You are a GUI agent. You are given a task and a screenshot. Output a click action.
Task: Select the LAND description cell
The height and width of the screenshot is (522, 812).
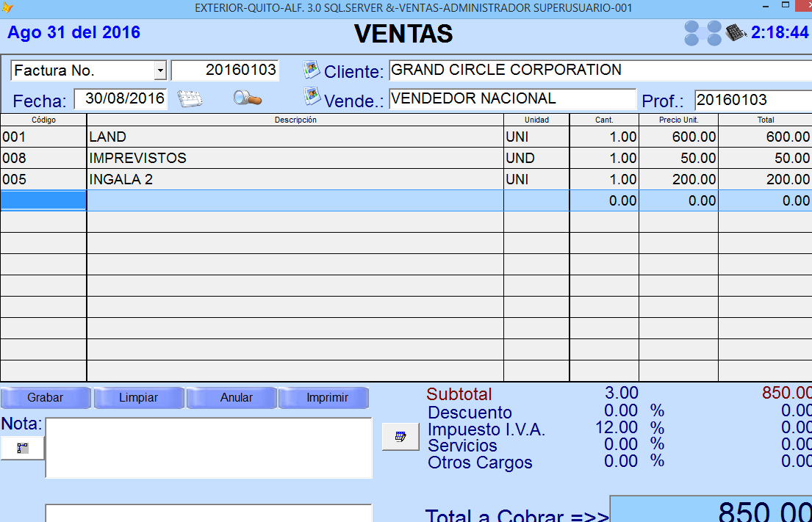pyautogui.click(x=295, y=137)
